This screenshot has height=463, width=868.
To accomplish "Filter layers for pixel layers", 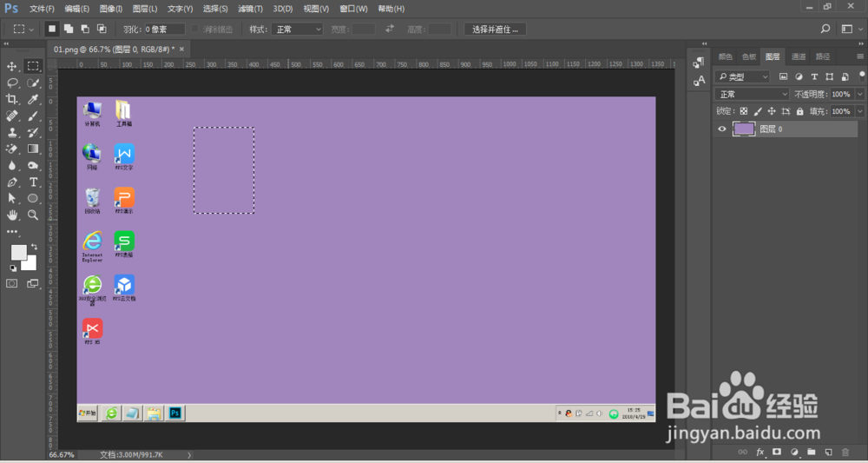I will point(783,77).
